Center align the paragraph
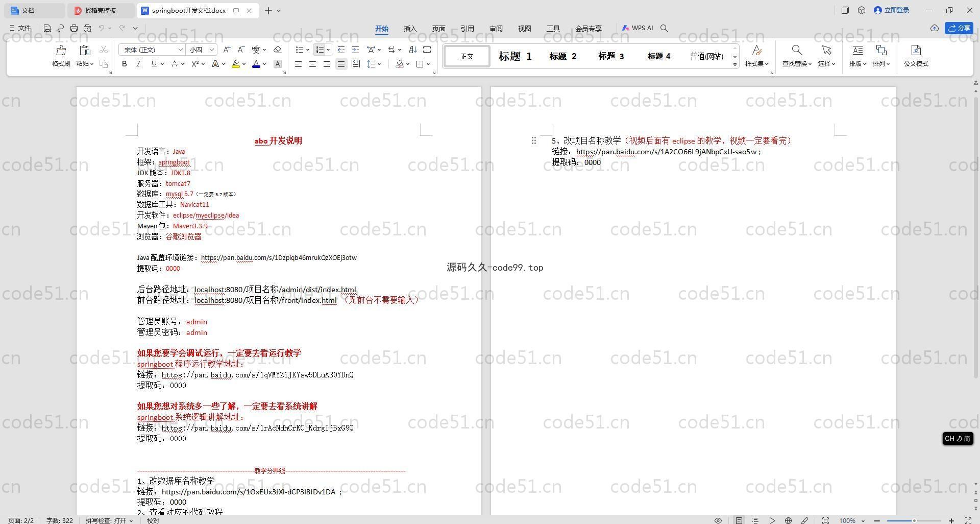 312,64
